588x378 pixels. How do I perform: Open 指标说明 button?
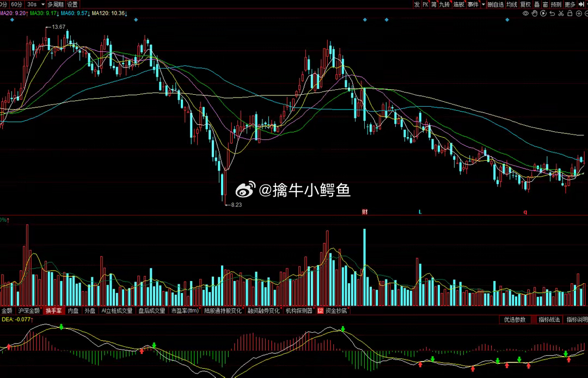(x=577, y=320)
